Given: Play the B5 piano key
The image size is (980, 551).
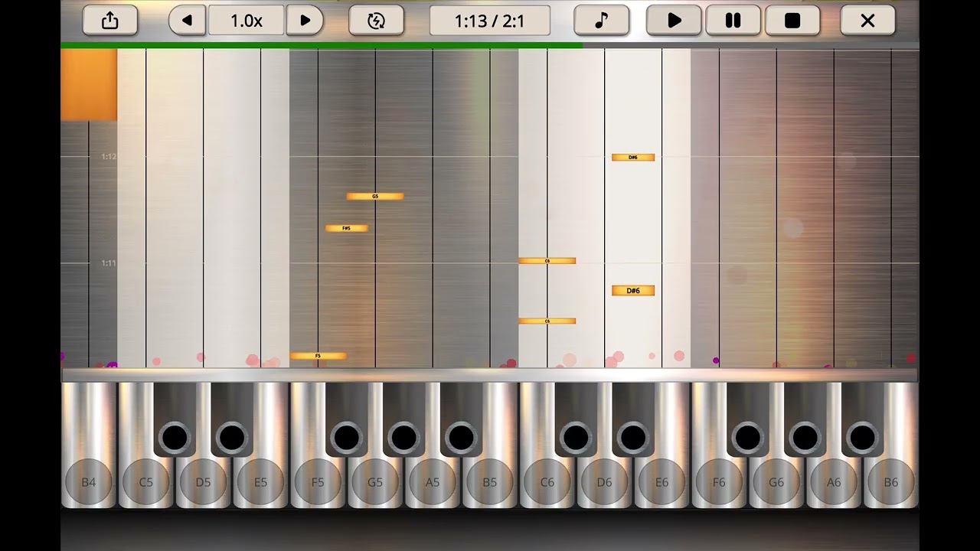Looking at the screenshot, I should tap(490, 482).
